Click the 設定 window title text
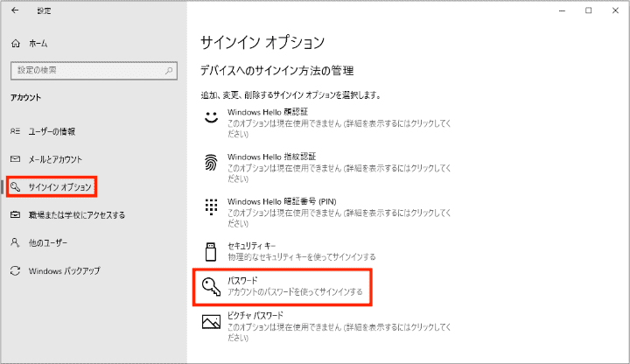The image size is (630, 364). (x=44, y=10)
